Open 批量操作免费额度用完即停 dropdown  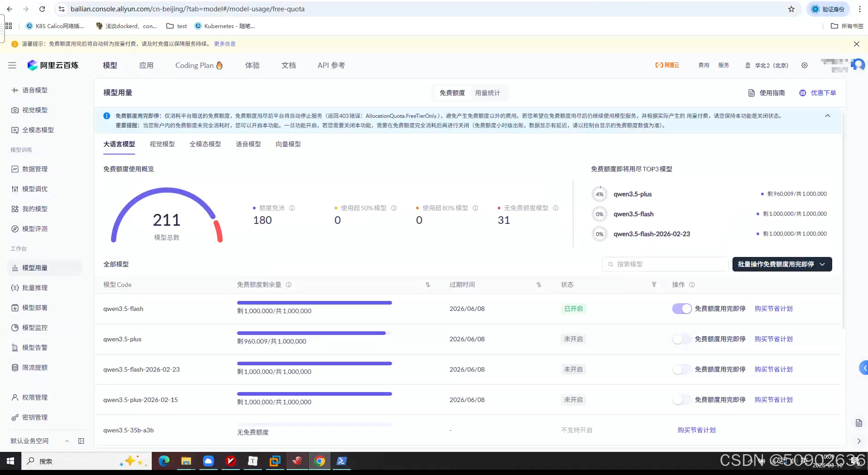click(x=782, y=264)
